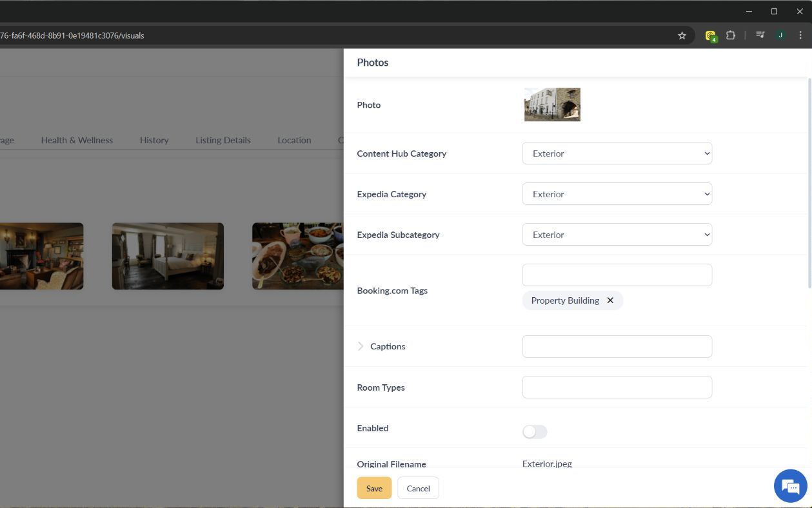Select the food buffet photo thumbnail

(x=297, y=256)
